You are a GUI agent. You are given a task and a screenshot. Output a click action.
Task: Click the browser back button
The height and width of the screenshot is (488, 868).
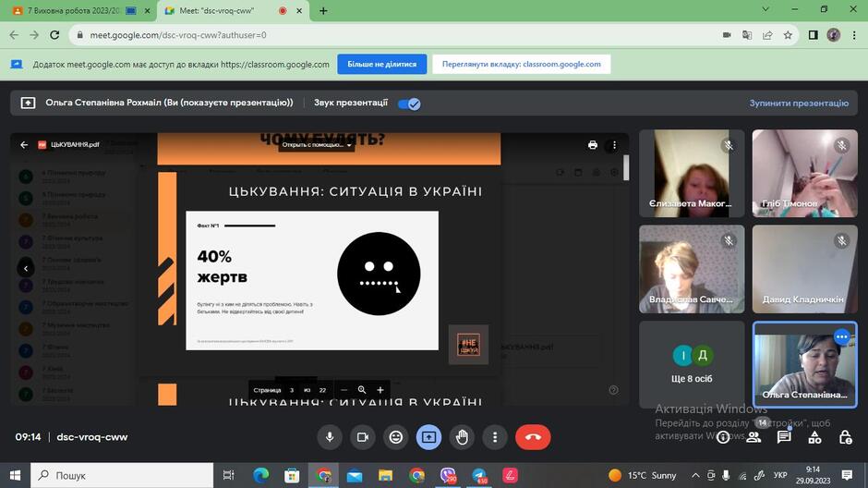point(14,35)
